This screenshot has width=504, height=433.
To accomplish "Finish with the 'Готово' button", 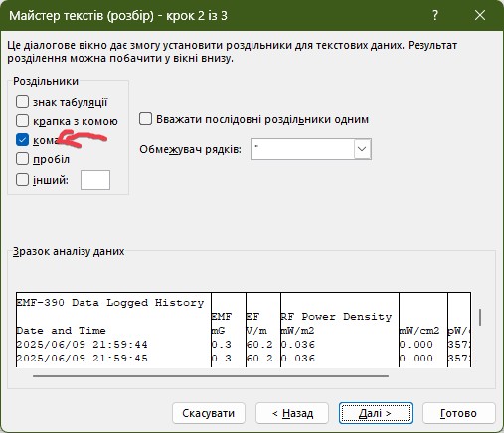I will click(459, 413).
